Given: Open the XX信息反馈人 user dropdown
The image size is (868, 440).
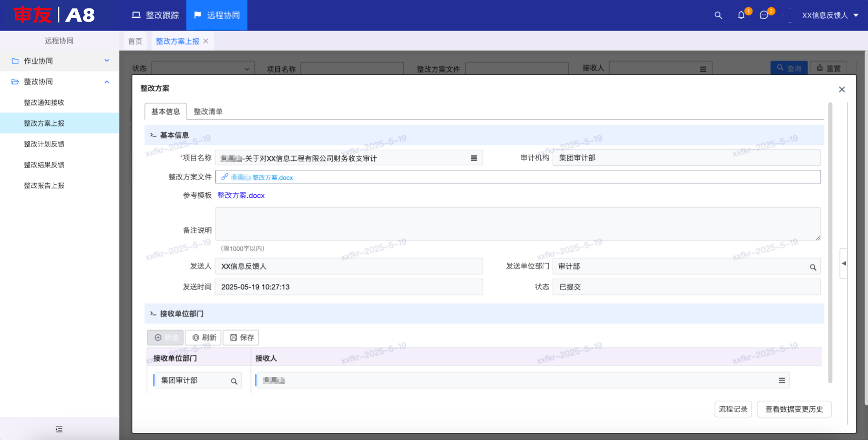Looking at the screenshot, I should 830,16.
